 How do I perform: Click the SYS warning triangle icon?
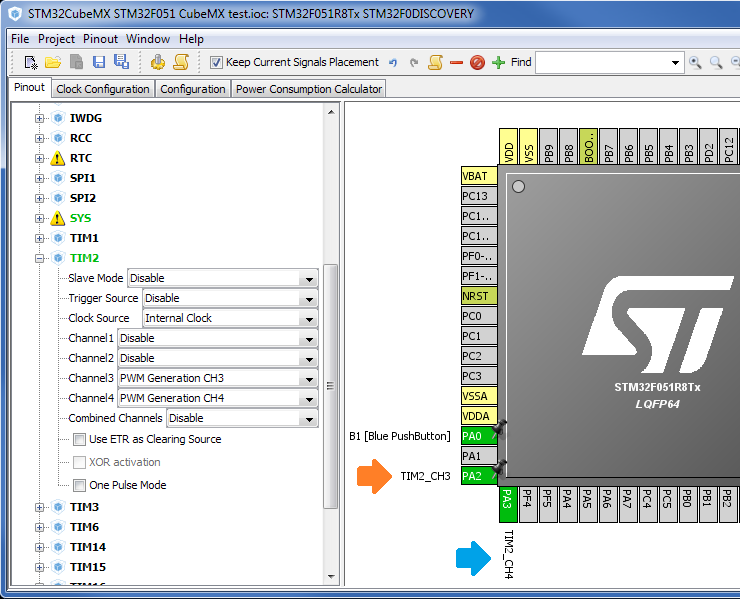pos(58,218)
